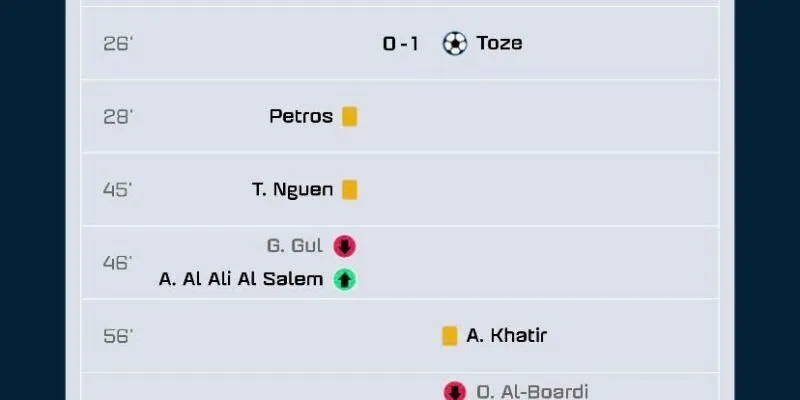
Task: Click green substitution-on arrow for A. Al Ali Al Salem
Action: coord(344,279)
